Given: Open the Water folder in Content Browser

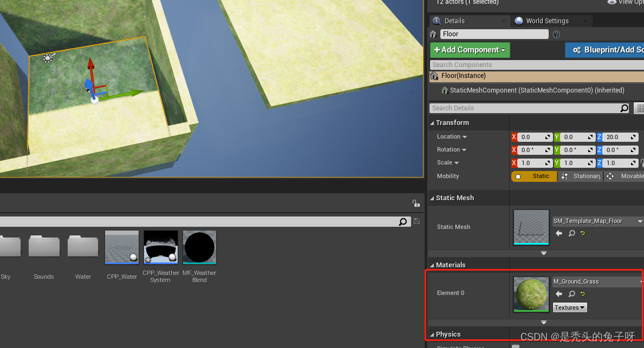Looking at the screenshot, I should coord(82,247).
